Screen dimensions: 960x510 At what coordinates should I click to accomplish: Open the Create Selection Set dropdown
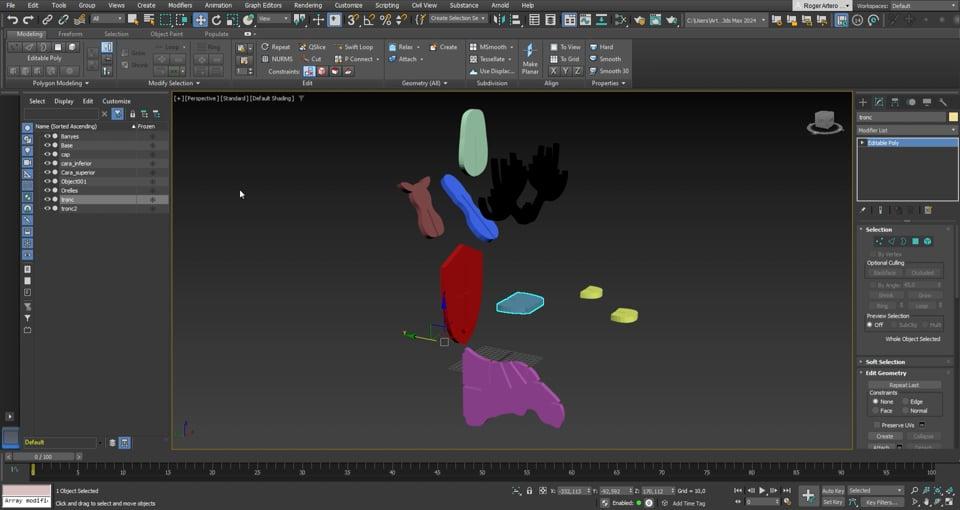click(458, 19)
